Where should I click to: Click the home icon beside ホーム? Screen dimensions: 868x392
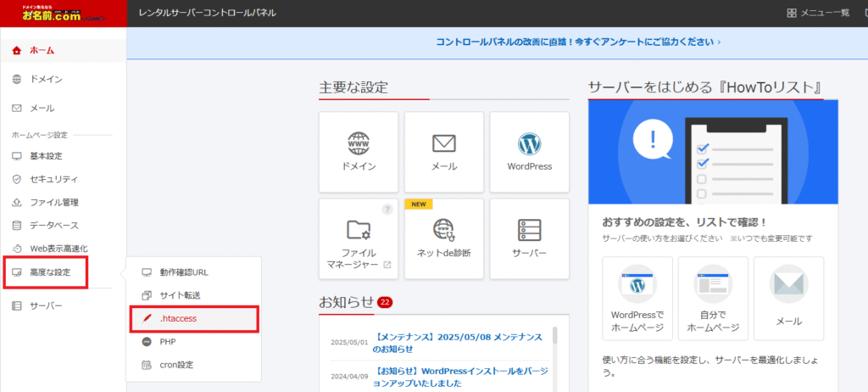point(17,50)
